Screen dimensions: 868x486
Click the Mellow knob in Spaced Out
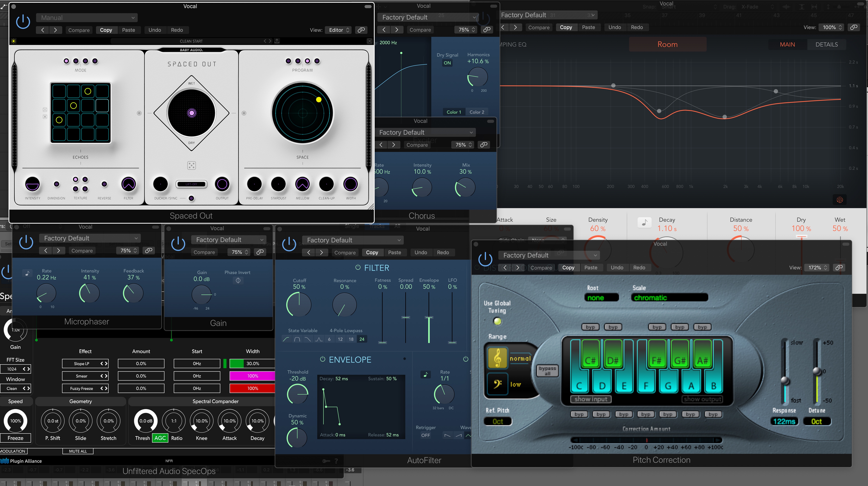pos(302,184)
